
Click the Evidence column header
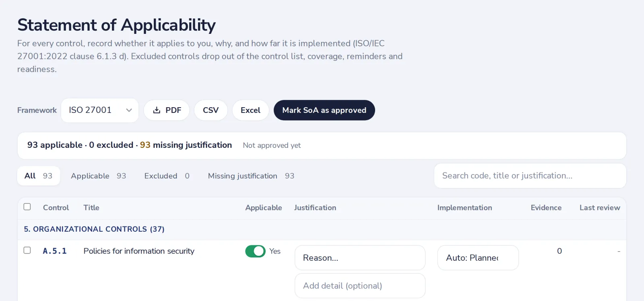[x=546, y=208]
